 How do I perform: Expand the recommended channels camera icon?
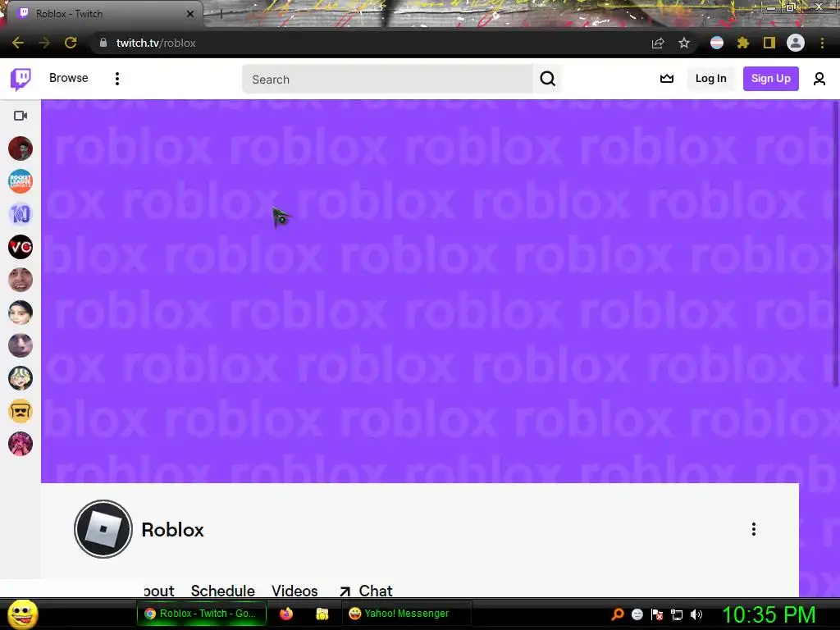click(x=21, y=116)
